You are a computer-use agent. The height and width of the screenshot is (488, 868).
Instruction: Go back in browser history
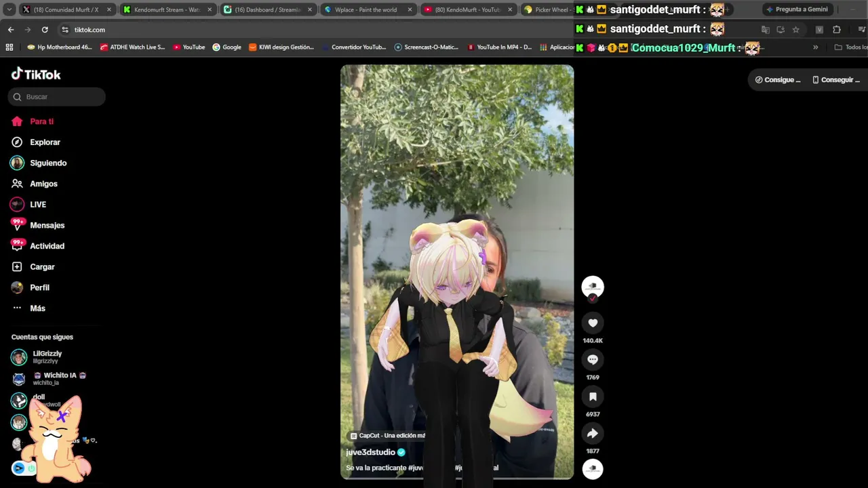[11, 30]
